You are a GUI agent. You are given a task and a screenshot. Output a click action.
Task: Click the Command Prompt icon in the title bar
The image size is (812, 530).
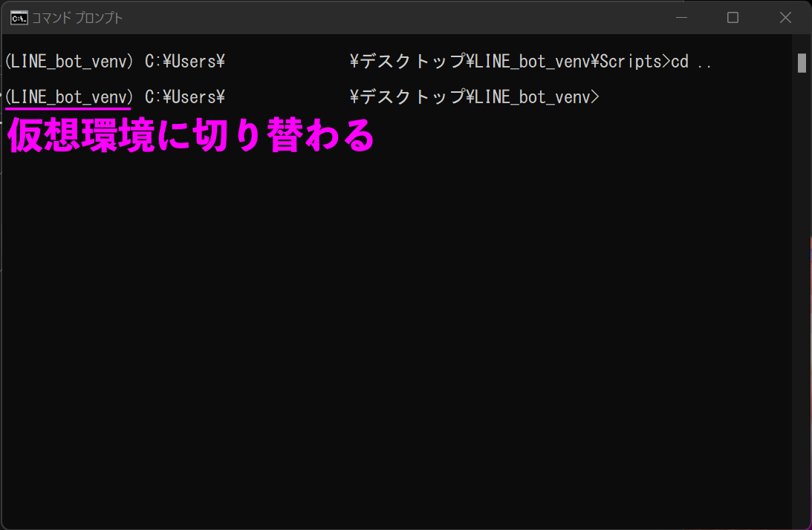20,17
